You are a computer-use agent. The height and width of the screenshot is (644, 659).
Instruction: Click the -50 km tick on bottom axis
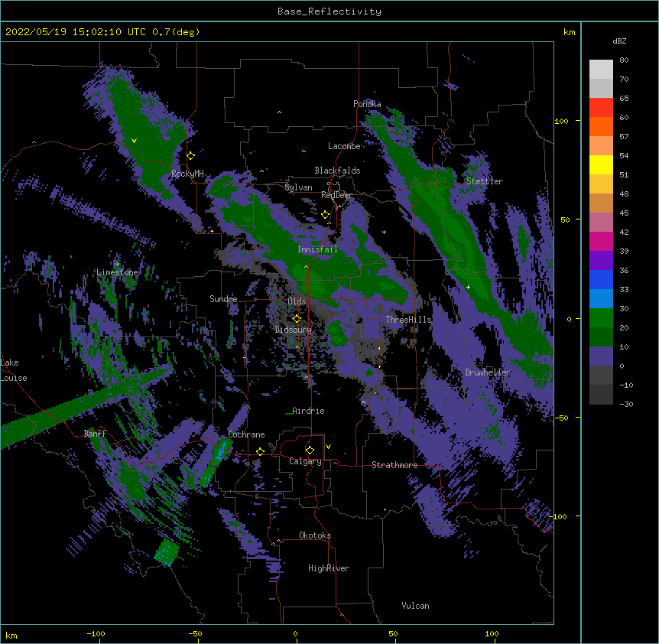tap(195, 633)
